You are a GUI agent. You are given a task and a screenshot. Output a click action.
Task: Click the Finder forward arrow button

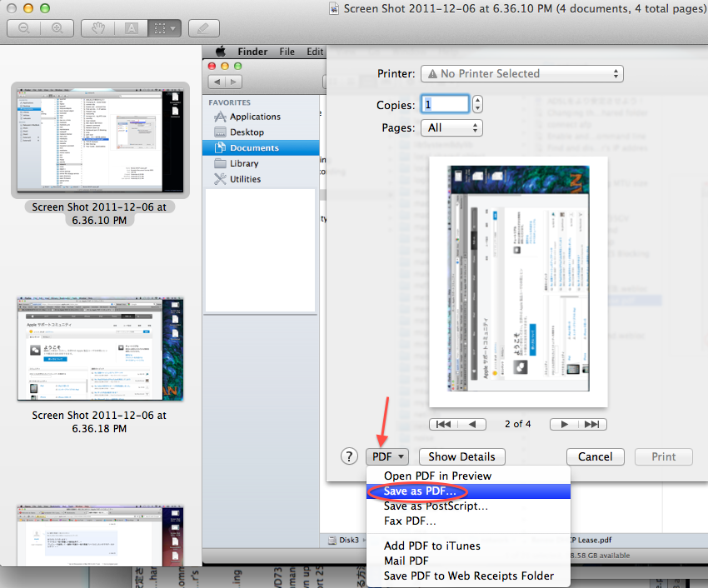(233, 82)
